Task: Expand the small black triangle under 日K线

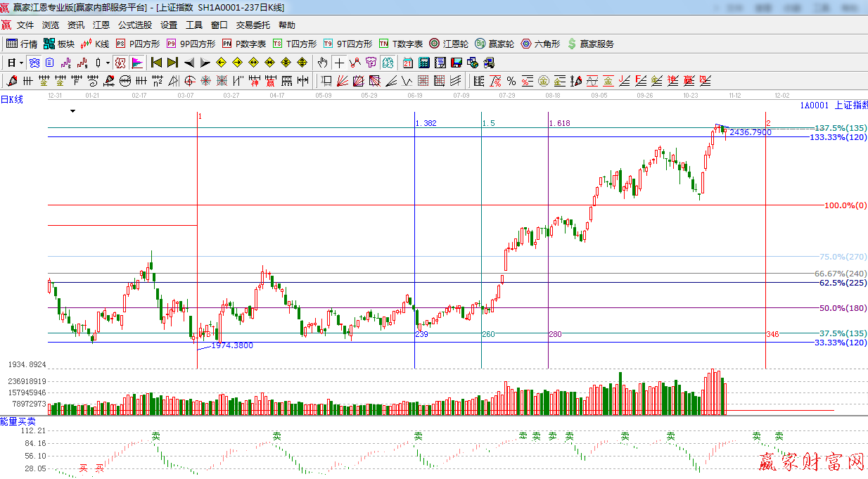Action: [x=72, y=111]
